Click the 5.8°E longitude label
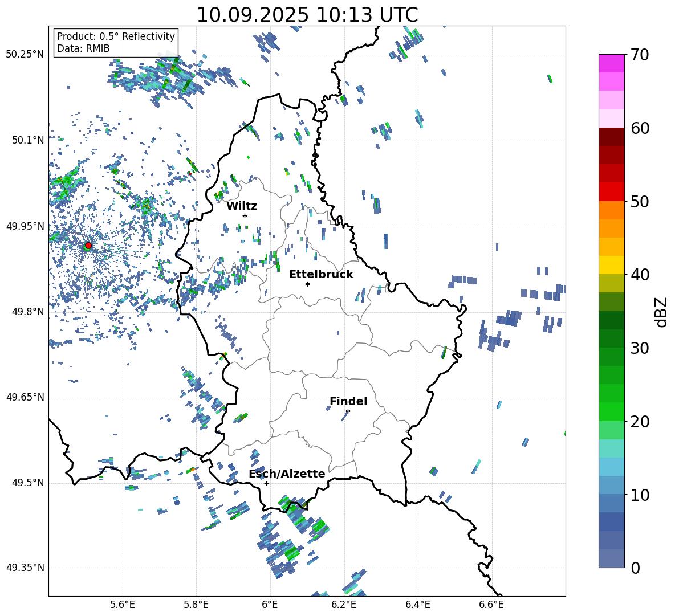Viewport: 675px width, 616px height. pos(196,605)
